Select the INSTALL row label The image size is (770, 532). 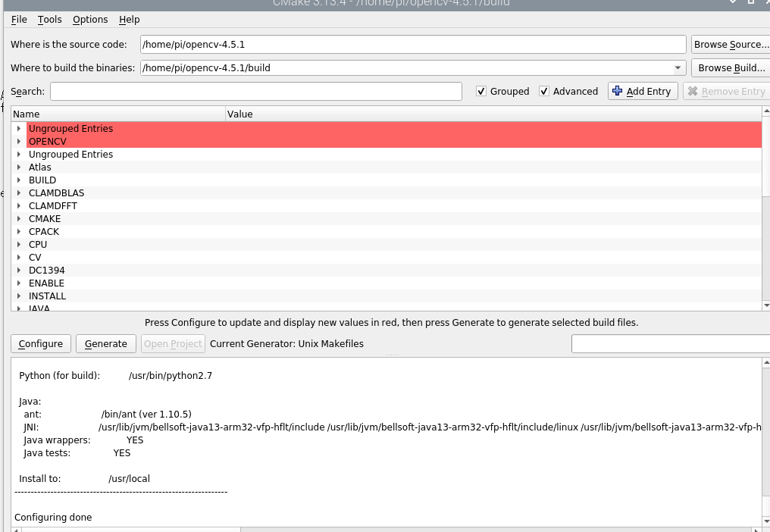tap(47, 296)
